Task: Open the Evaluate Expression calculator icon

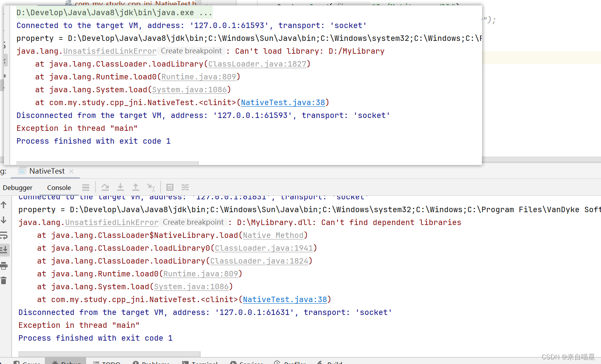Action: pyautogui.click(x=170, y=187)
